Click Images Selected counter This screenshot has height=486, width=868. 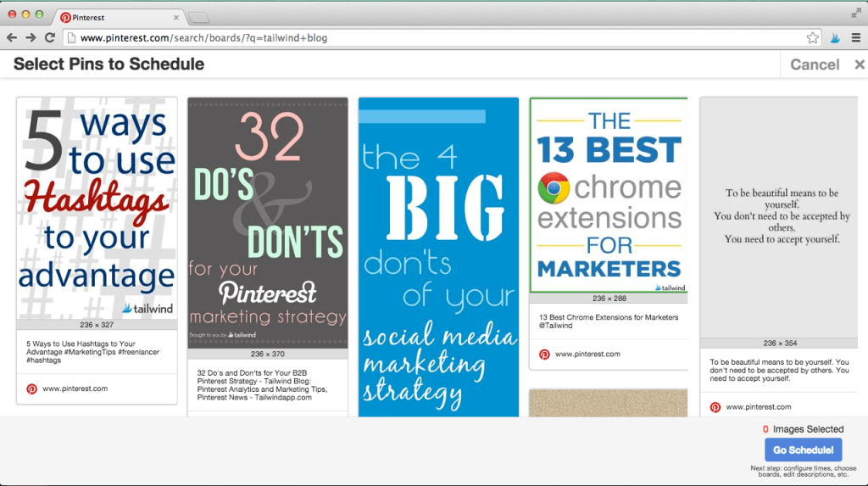pos(804,429)
